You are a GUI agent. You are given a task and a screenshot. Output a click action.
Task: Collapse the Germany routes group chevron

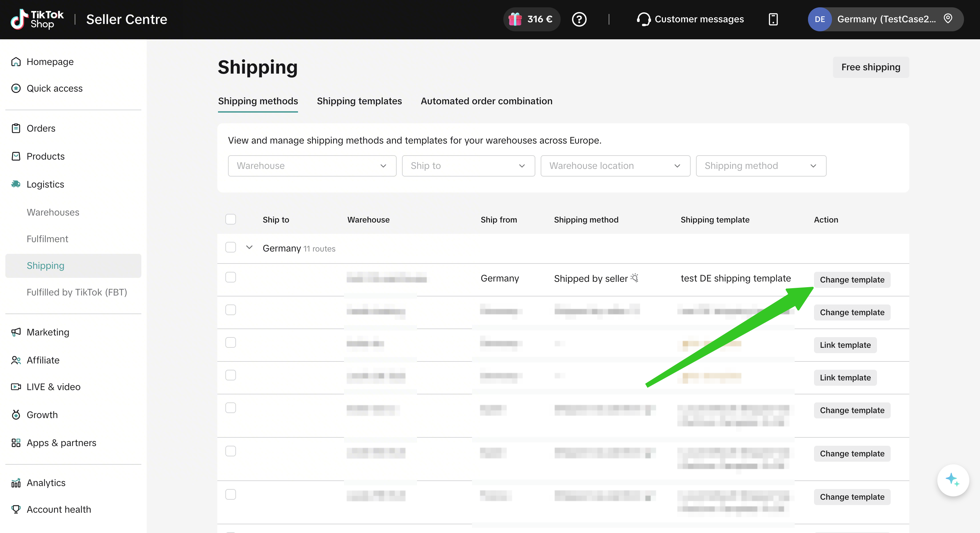pyautogui.click(x=249, y=248)
